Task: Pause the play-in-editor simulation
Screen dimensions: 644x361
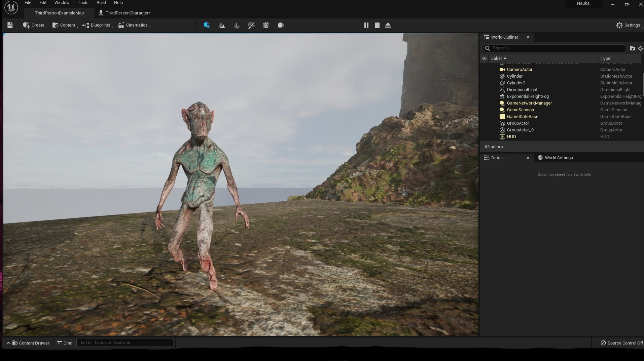Action: coord(366,25)
